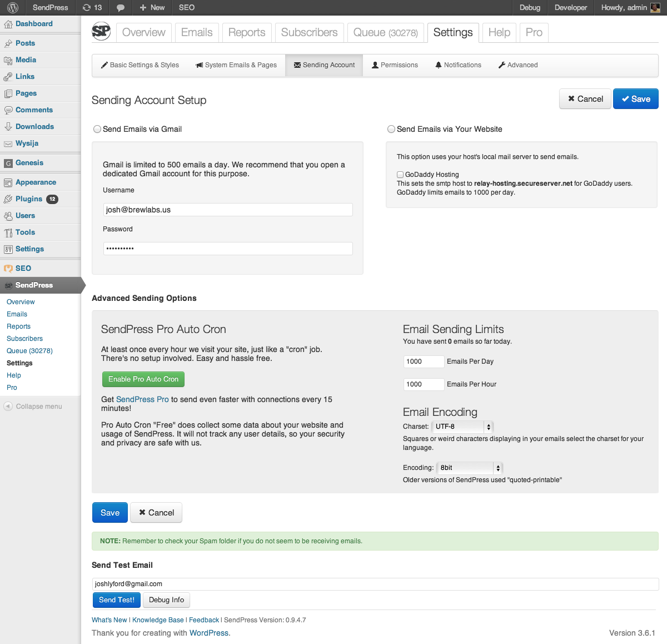The image size is (667, 644).
Task: Click the pencil icon of Basic Settings
Action: click(104, 65)
